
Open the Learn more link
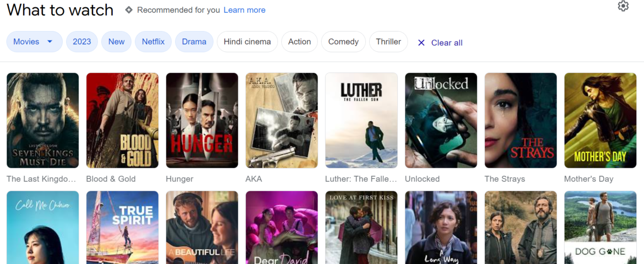point(244,10)
